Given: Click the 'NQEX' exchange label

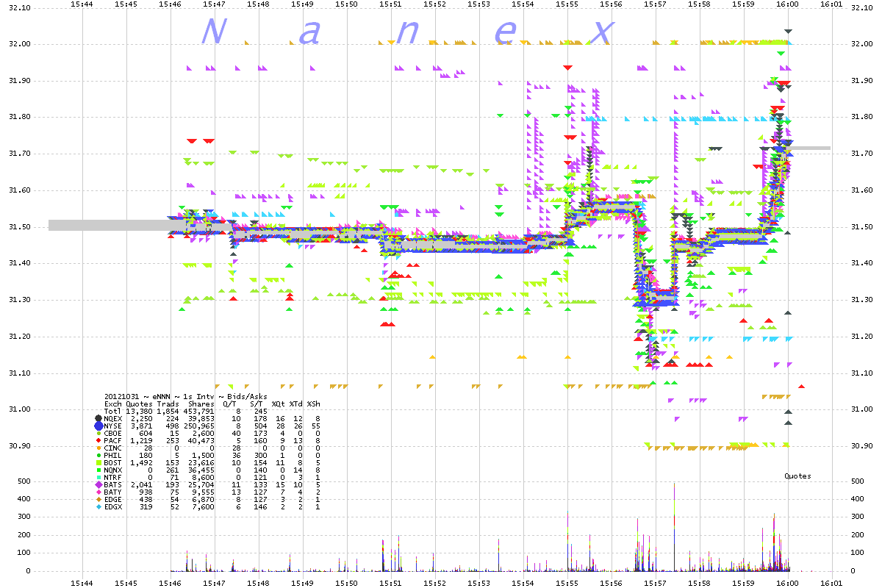Looking at the screenshot, I should point(113,418).
